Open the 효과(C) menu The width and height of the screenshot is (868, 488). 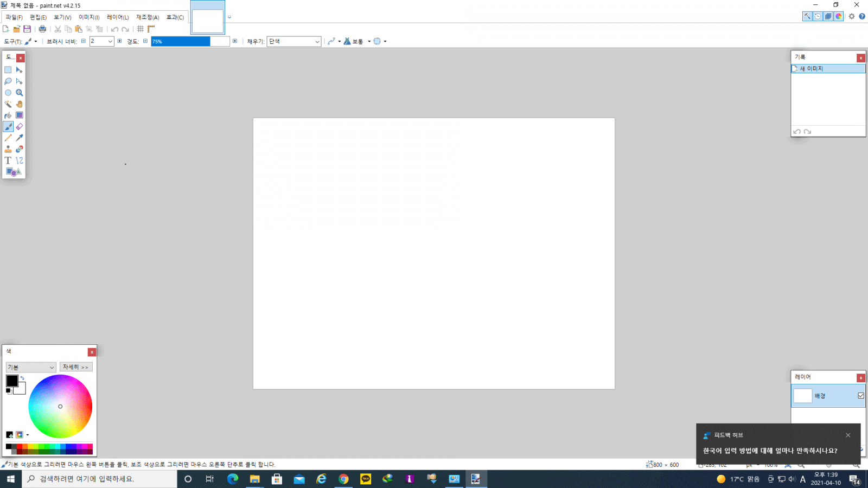[175, 17]
